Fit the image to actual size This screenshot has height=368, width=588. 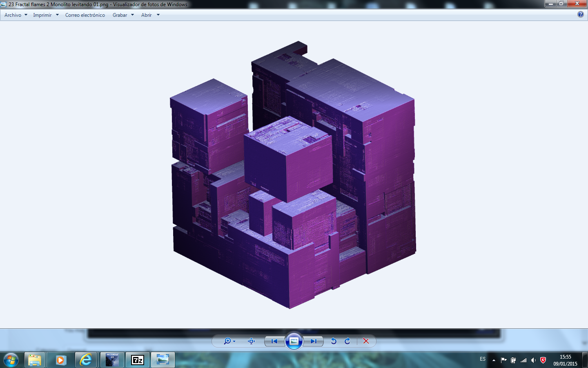[x=252, y=341]
